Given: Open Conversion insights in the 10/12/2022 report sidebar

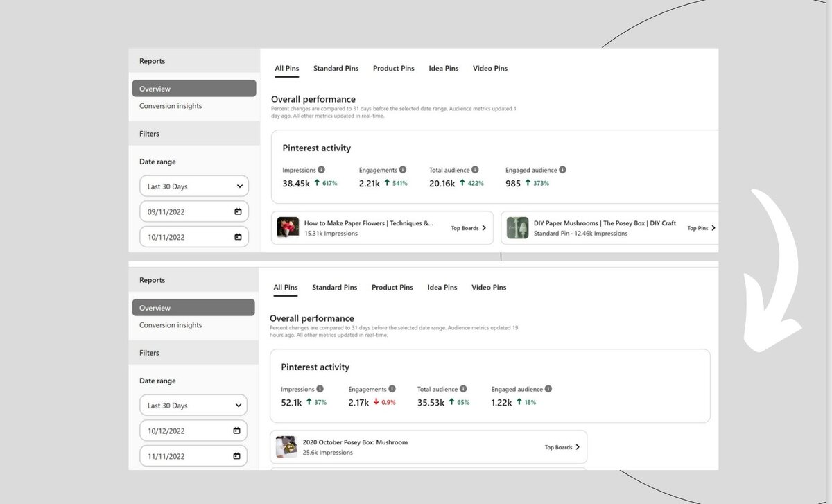Looking at the screenshot, I should coord(171,325).
